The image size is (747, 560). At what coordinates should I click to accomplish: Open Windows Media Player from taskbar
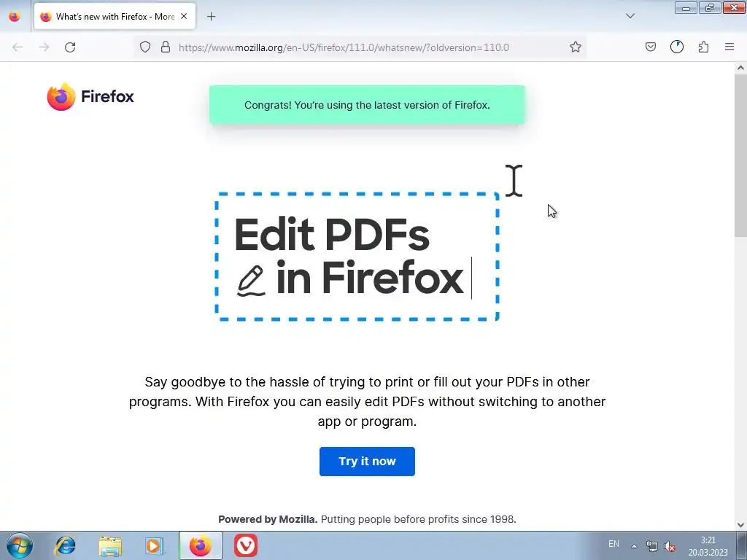pos(155,545)
